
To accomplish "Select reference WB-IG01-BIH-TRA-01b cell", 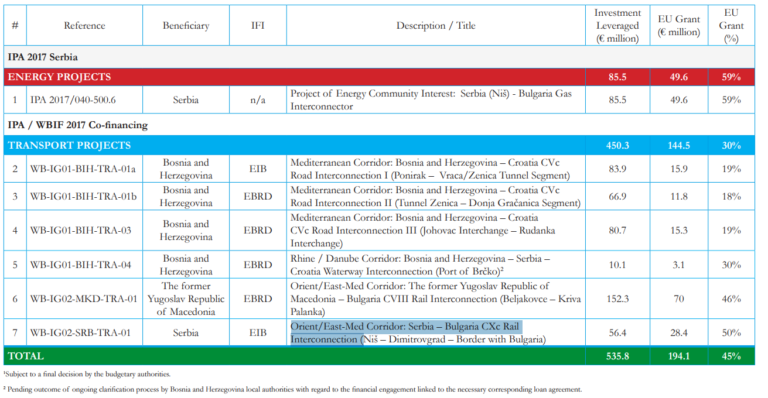I will click(x=84, y=196).
